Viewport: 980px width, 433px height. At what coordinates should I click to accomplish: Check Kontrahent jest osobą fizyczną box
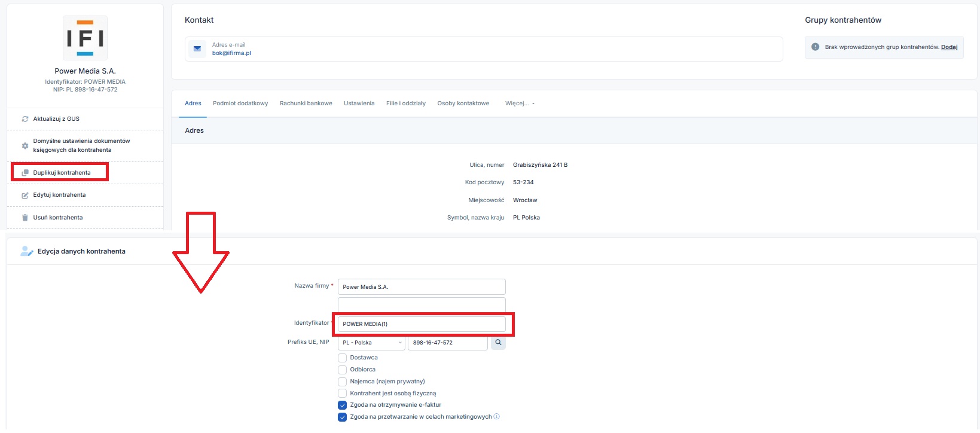tap(343, 394)
